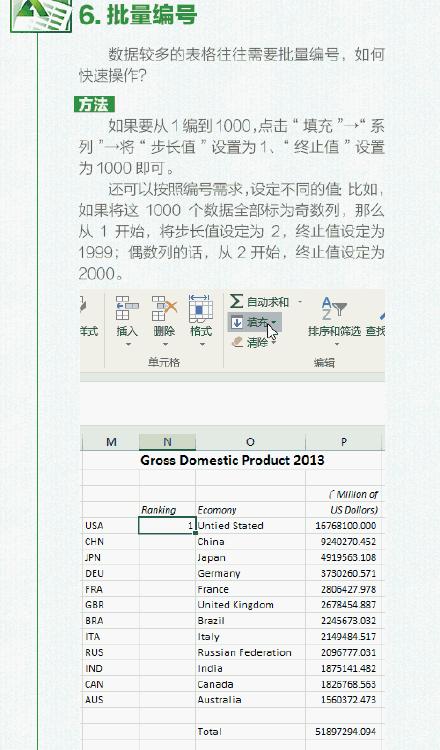The height and width of the screenshot is (750, 440).
Task: Select column header P
Action: pos(343,442)
